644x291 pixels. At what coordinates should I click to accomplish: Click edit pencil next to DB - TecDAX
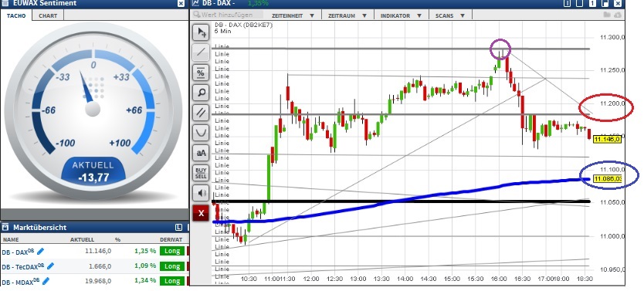tap(50, 266)
